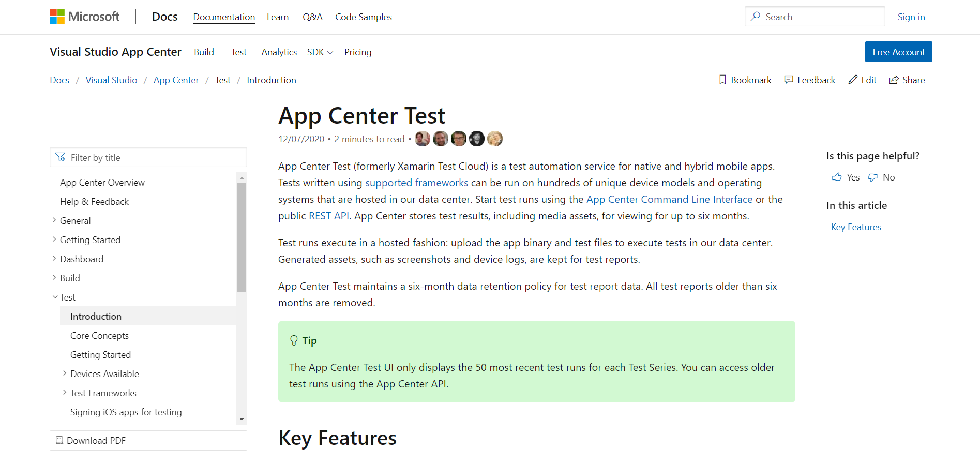Viewport: 980px width, 464px height.
Task: Open the Q&A tab
Action: click(312, 17)
